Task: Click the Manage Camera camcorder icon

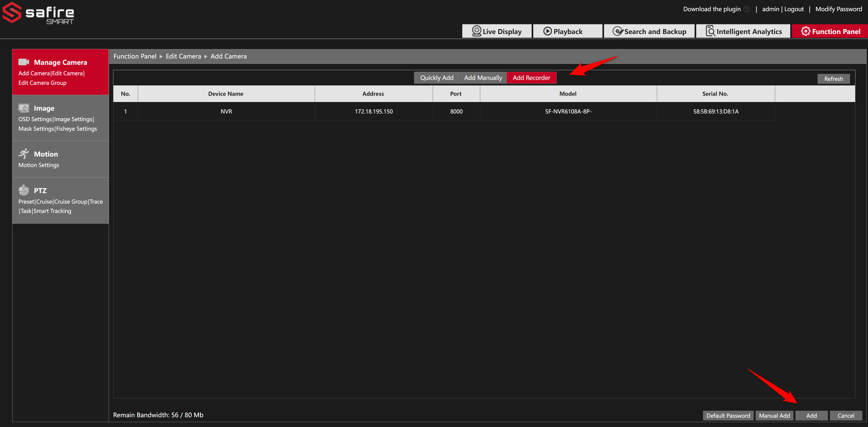Action: 24,62
